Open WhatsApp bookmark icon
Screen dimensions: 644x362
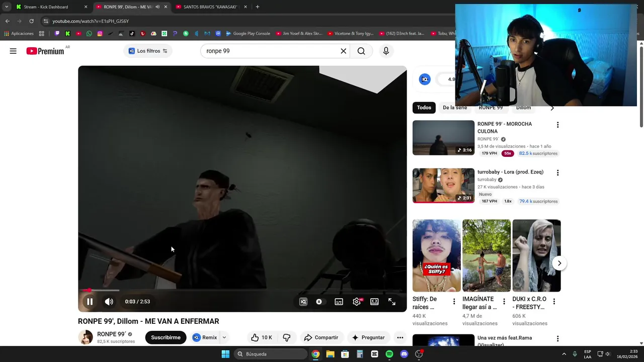point(89,34)
